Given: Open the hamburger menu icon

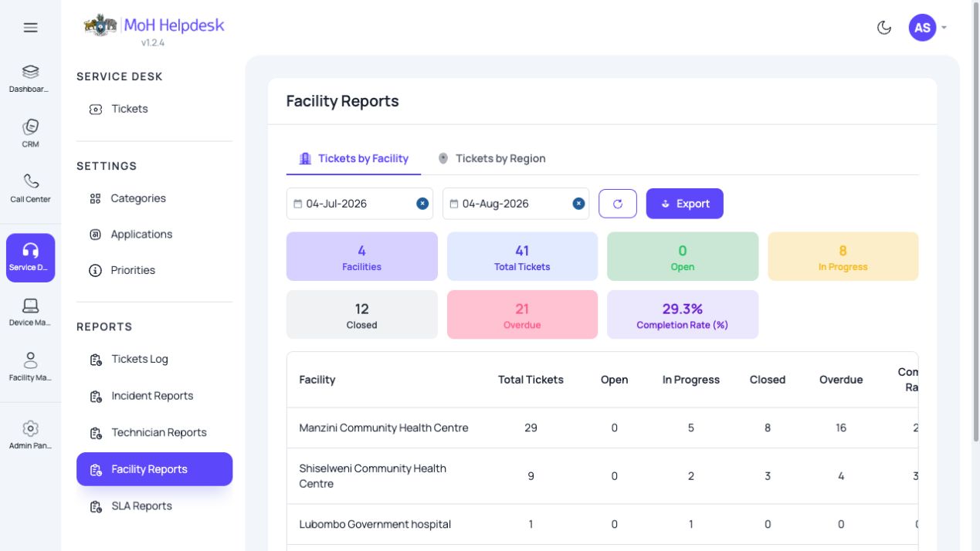Looking at the screenshot, I should tap(30, 28).
